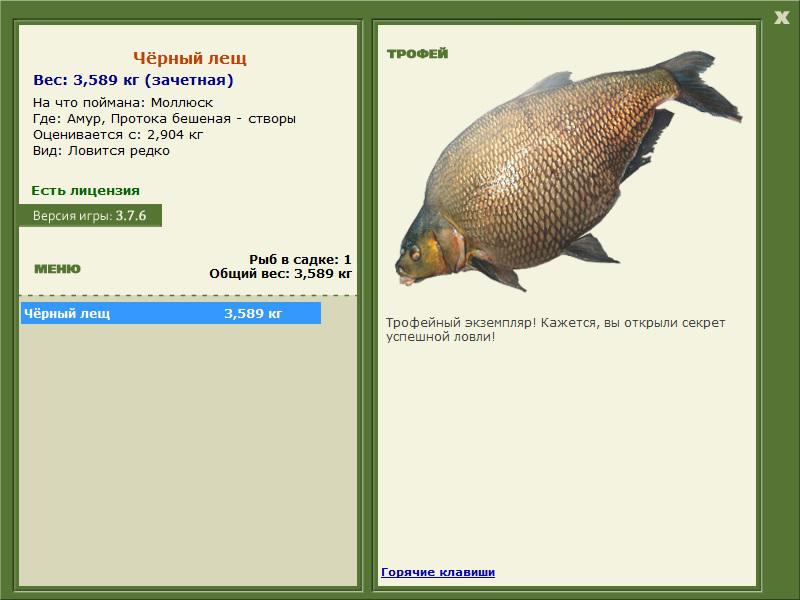
Task: Click the Версия игры 3.7.6 badge
Action: tap(90, 215)
